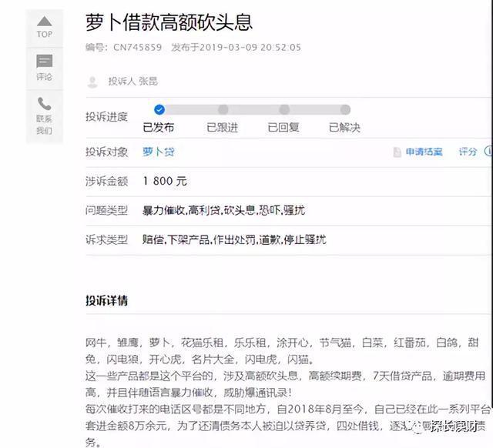Screen dimensions: 493x448
Task: Click the TOP up-arrow icon
Action: click(x=45, y=22)
